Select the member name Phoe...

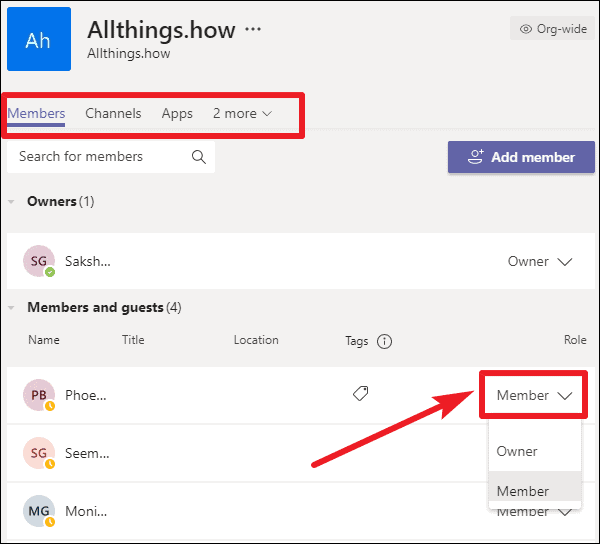[x=86, y=395]
